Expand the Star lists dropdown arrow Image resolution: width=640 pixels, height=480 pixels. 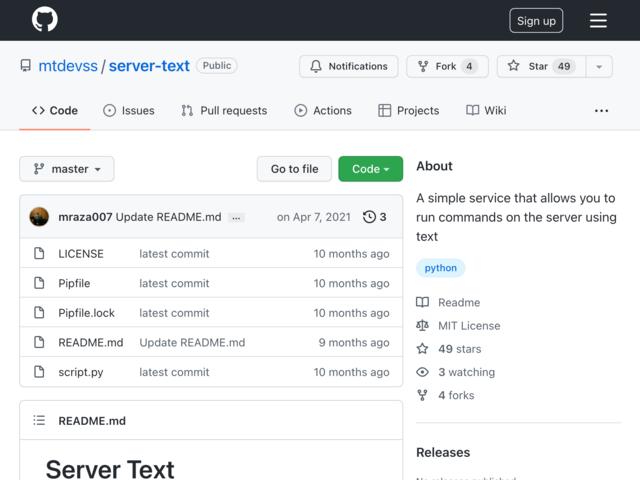(599, 67)
